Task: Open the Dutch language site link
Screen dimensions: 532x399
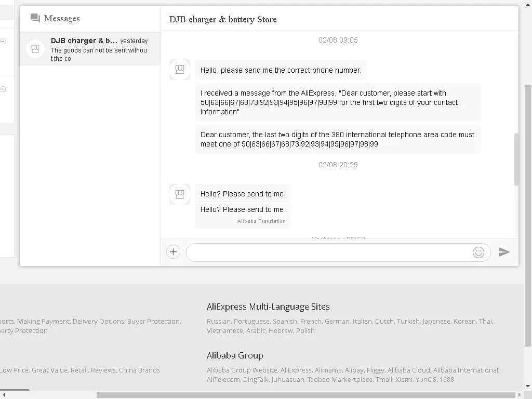Action: tap(384, 321)
